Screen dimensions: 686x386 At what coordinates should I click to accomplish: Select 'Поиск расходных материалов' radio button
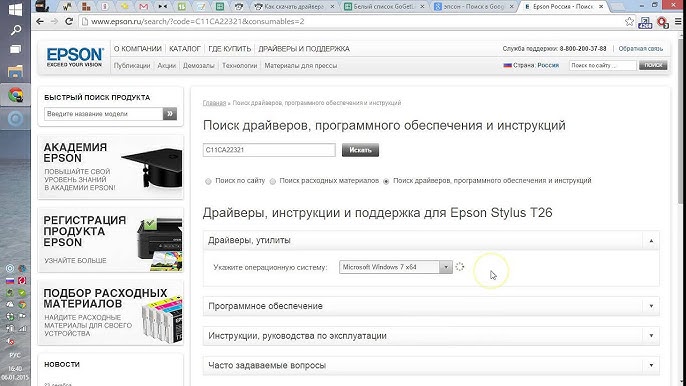coord(273,181)
